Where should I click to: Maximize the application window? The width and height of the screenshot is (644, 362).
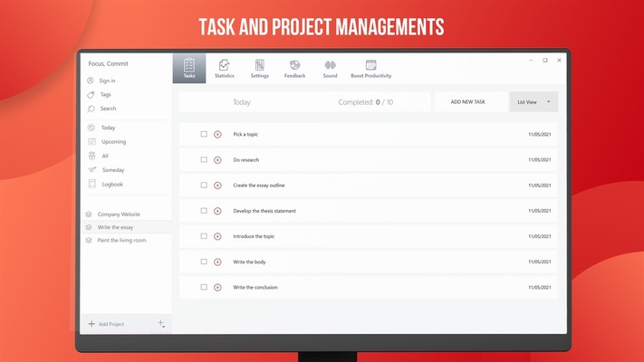(x=545, y=61)
